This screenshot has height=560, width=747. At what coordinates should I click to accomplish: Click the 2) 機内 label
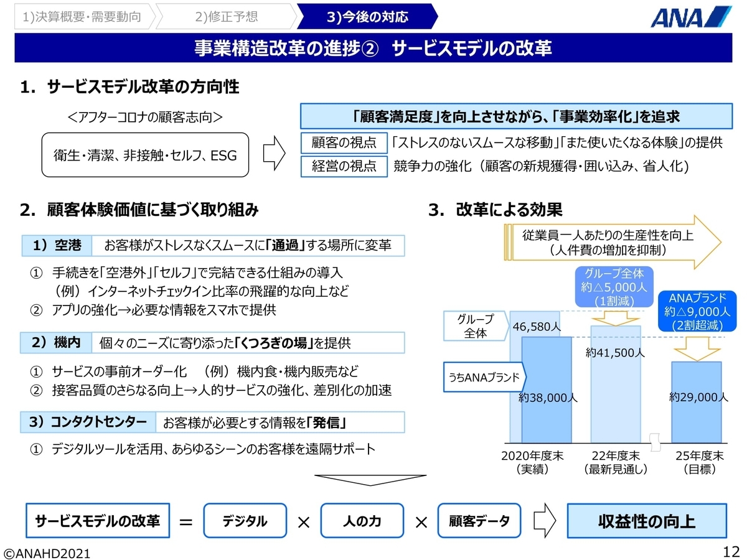point(57,342)
